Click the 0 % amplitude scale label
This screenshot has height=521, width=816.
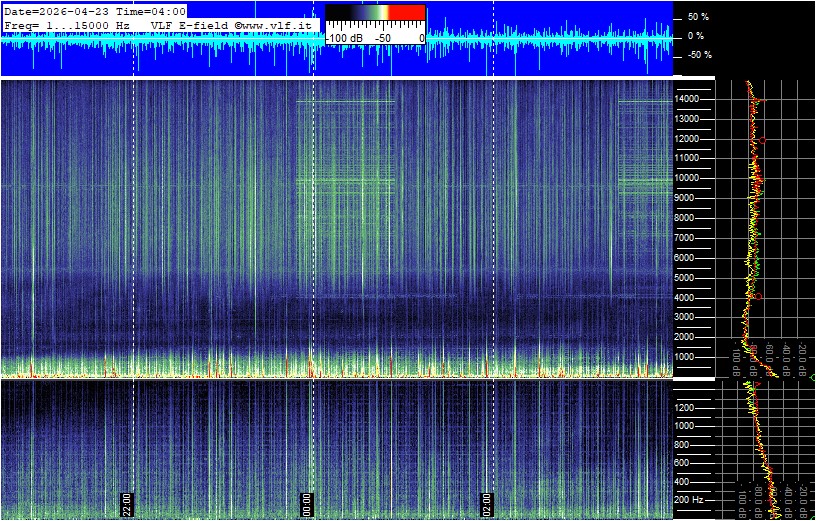tap(697, 36)
